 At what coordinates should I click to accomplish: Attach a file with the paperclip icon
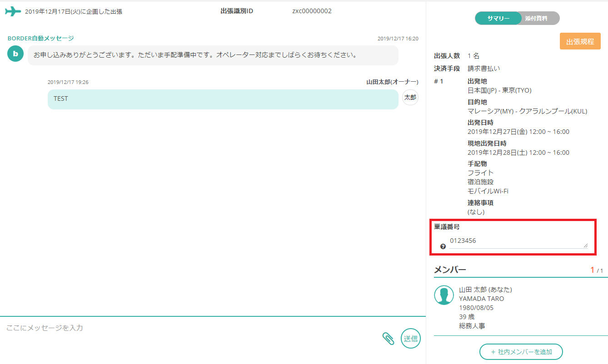(388, 339)
